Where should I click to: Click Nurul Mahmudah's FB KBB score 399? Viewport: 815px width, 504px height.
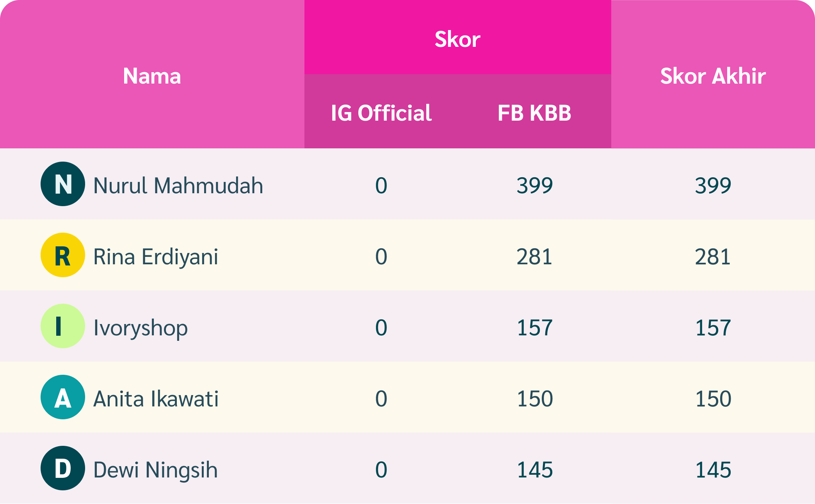[535, 185]
